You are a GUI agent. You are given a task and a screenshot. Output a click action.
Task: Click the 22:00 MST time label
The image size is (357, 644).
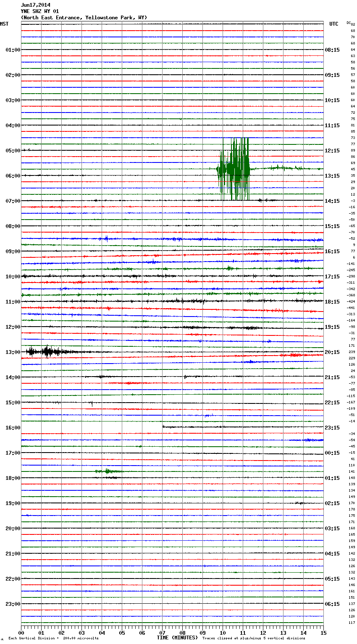(13, 579)
